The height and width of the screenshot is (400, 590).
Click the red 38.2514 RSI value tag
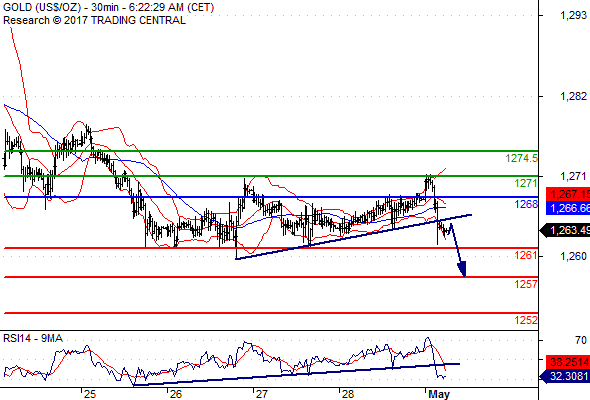[568, 362]
